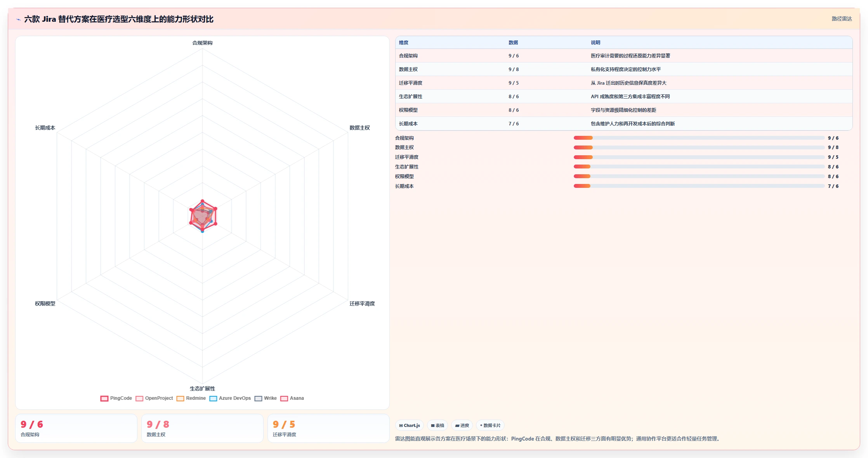Click description 包含维护人力和再开发成本后的综合判断
Screen dimensions: 868x458
click(x=633, y=124)
